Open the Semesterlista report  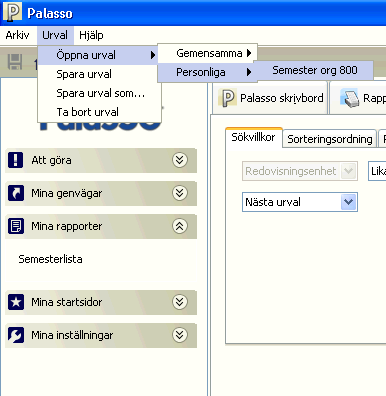click(x=50, y=259)
